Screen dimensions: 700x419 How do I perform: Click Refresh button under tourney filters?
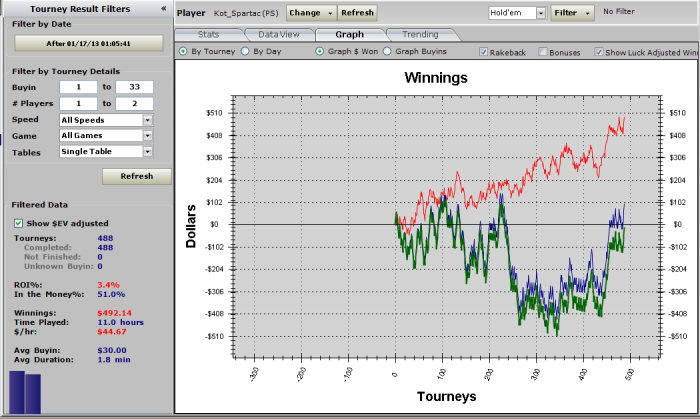[136, 176]
